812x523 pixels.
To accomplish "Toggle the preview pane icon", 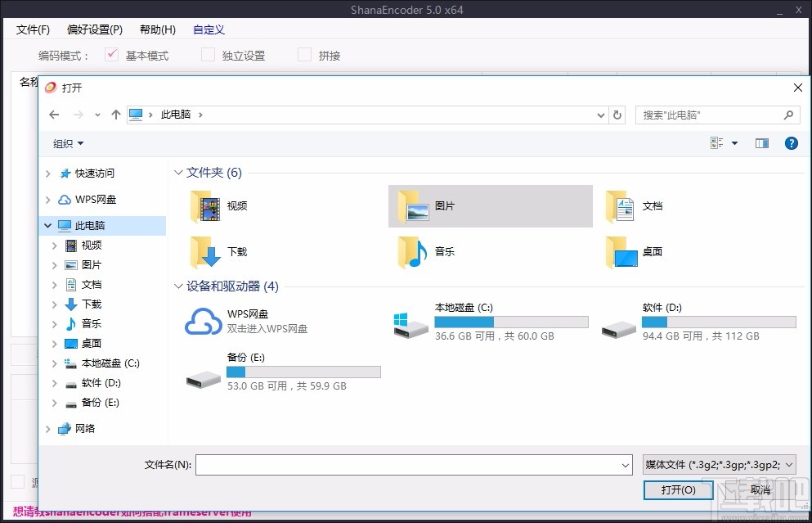I will 761,143.
